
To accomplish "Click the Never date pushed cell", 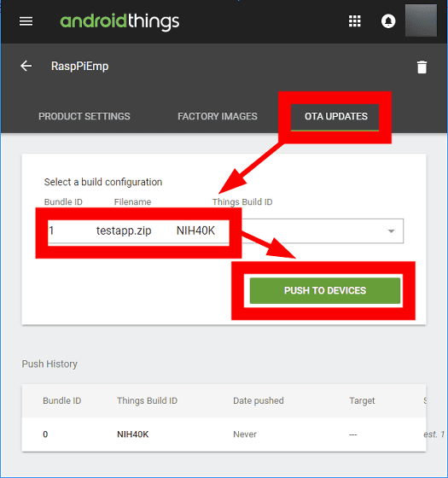I will 245,434.
